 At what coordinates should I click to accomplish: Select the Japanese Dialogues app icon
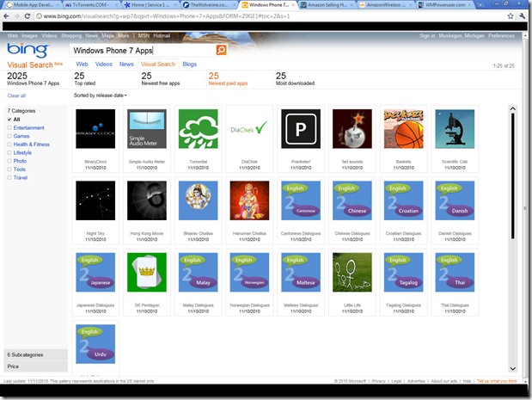pyautogui.click(x=95, y=272)
